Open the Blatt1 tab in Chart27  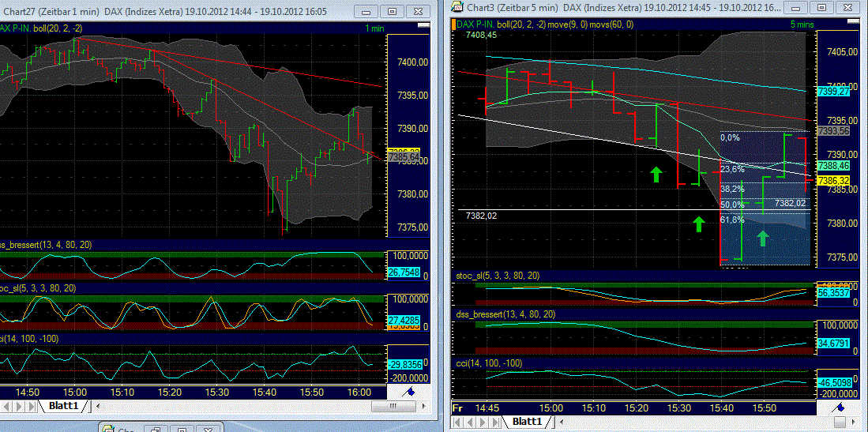[x=64, y=405]
